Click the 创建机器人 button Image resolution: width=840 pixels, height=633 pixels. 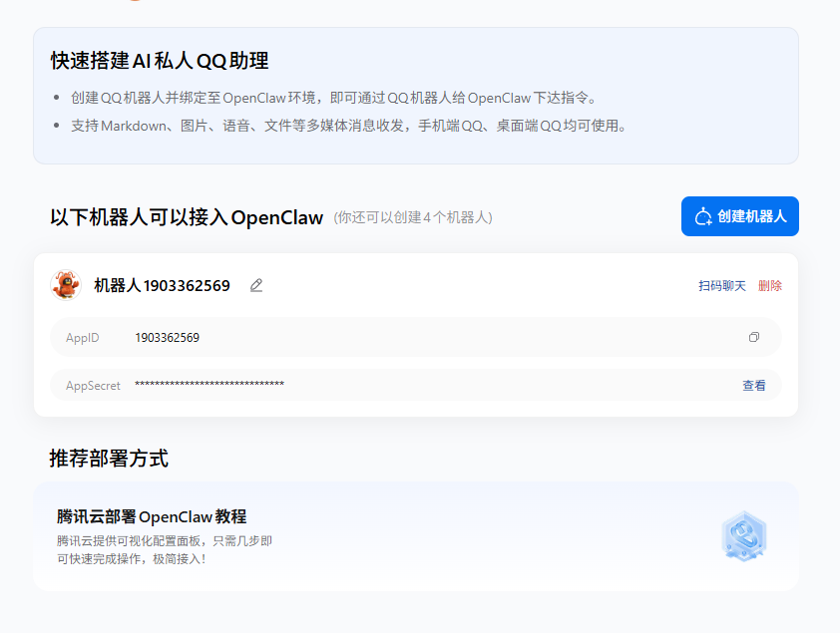point(740,216)
